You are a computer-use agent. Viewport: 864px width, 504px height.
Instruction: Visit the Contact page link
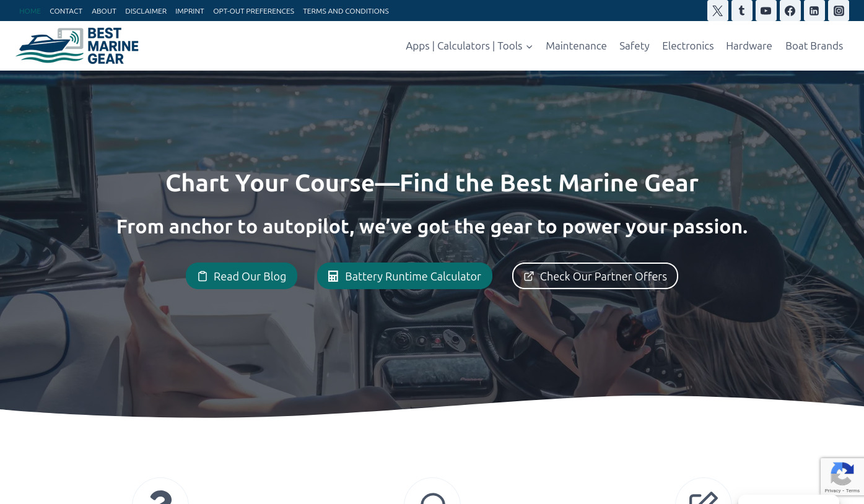66,11
